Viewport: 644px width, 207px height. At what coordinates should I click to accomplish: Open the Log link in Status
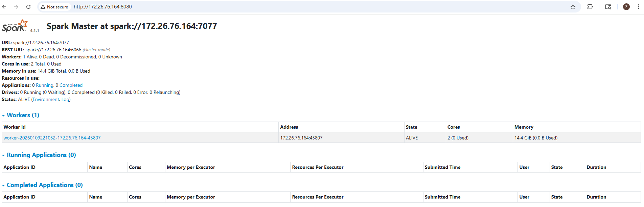[x=65, y=100]
